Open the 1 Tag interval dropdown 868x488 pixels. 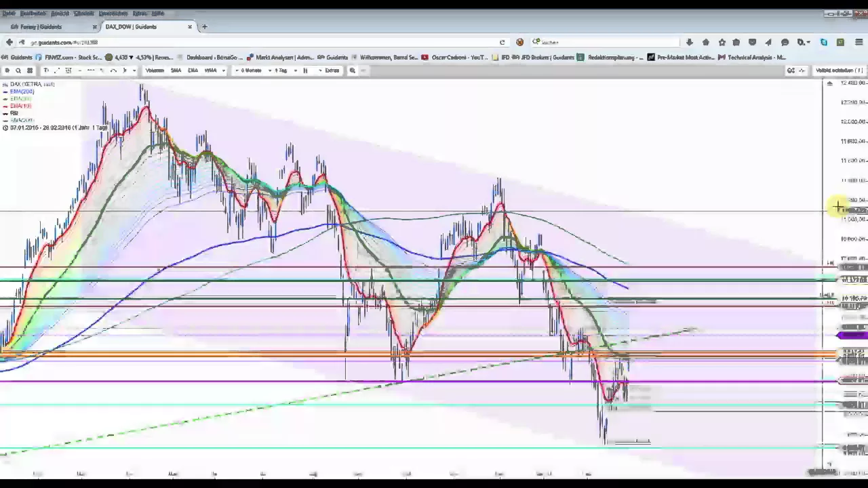281,70
